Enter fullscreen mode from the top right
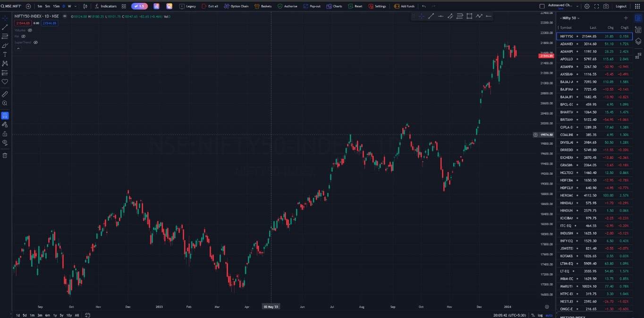 (597, 6)
